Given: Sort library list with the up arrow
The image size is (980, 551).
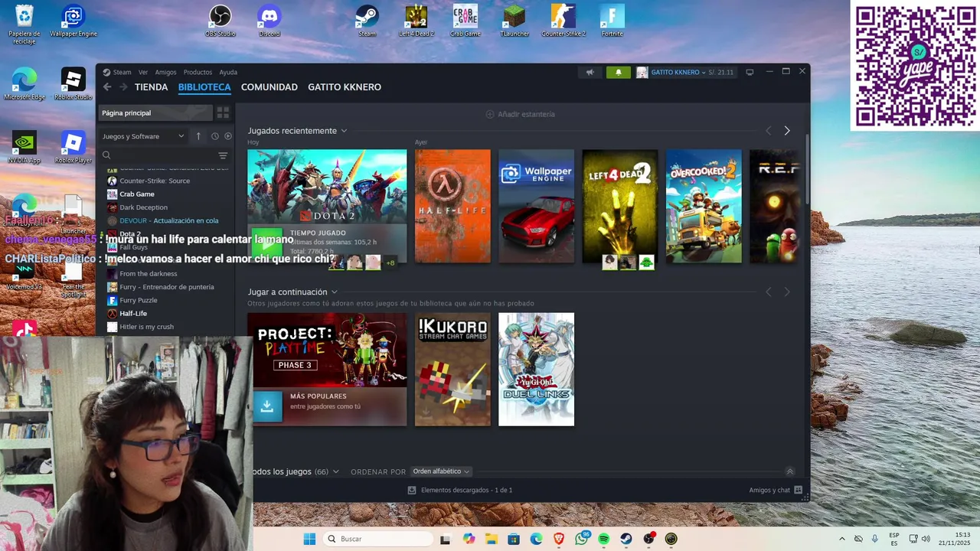Looking at the screenshot, I should (198, 136).
